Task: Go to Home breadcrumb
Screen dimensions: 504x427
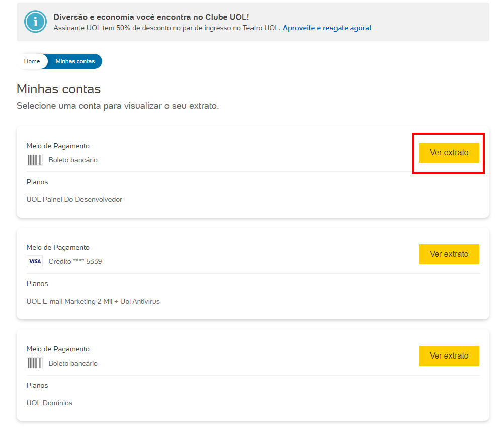Action: (32, 61)
